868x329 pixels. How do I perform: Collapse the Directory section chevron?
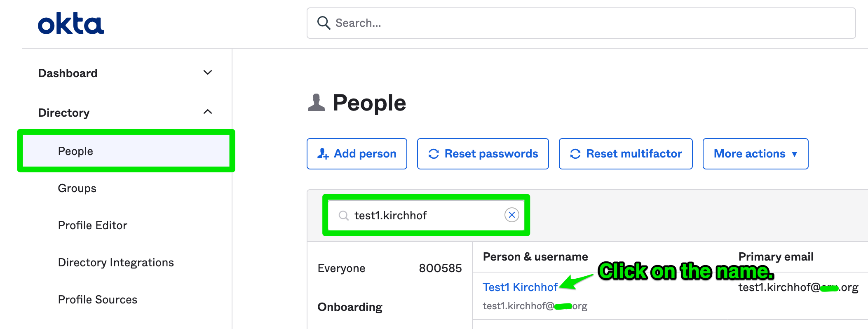(208, 112)
